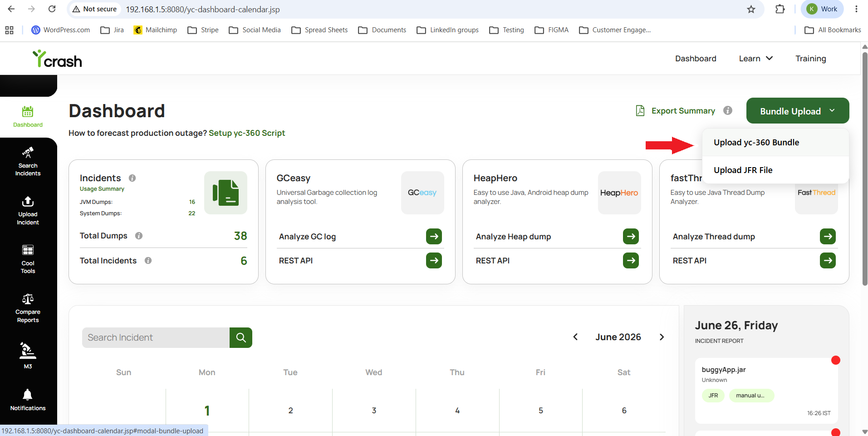The image size is (868, 436).
Task: Open Compare Reports sidebar icon
Action: click(x=28, y=308)
